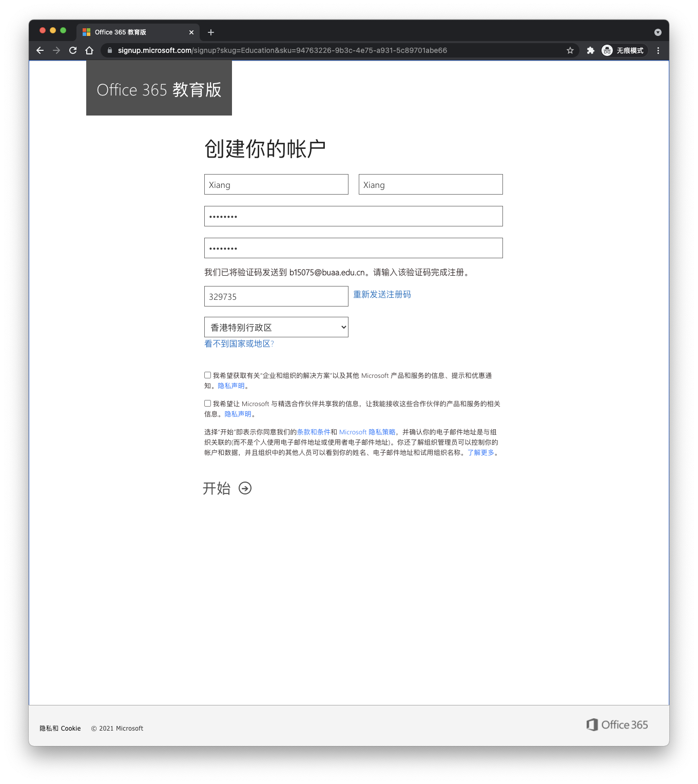The width and height of the screenshot is (698, 784).
Task: Close the browser window with red button
Action: [x=43, y=30]
